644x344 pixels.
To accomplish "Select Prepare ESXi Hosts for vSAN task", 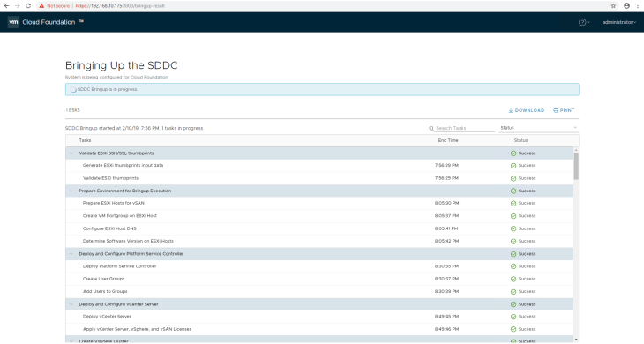I will click(113, 203).
